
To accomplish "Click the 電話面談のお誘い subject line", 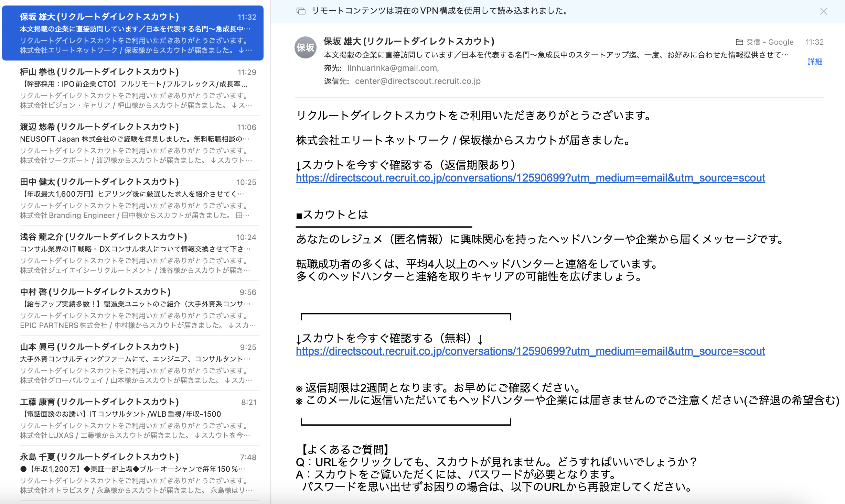I will pos(120,414).
